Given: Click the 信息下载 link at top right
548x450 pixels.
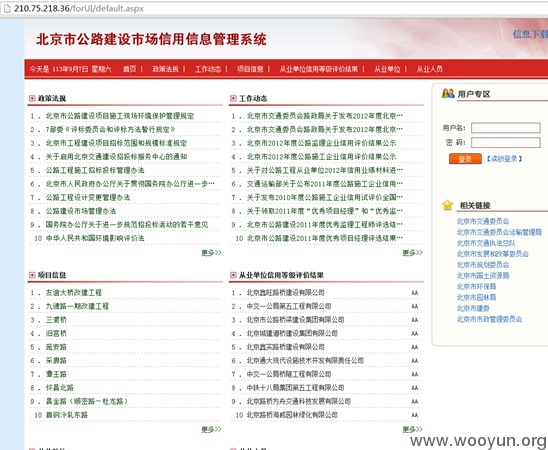Looking at the screenshot, I should point(530,34).
